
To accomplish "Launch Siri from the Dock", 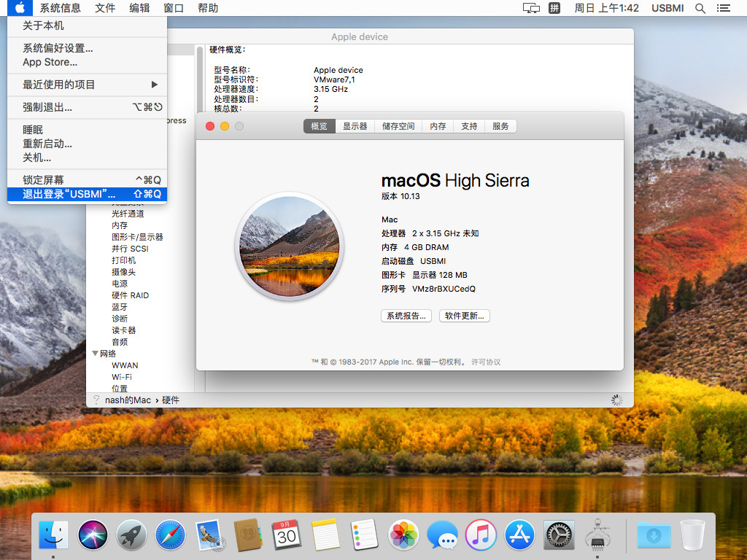I will click(93, 534).
